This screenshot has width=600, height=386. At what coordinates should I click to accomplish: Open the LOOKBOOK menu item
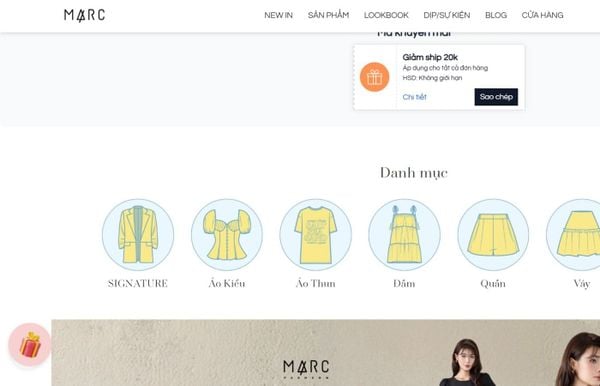pyautogui.click(x=386, y=15)
